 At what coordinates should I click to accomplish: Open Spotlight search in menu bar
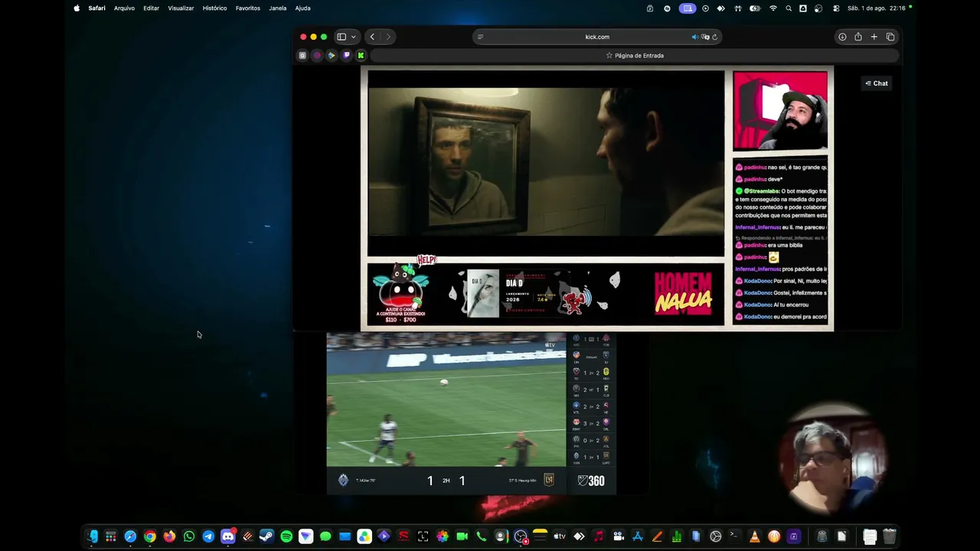[789, 8]
